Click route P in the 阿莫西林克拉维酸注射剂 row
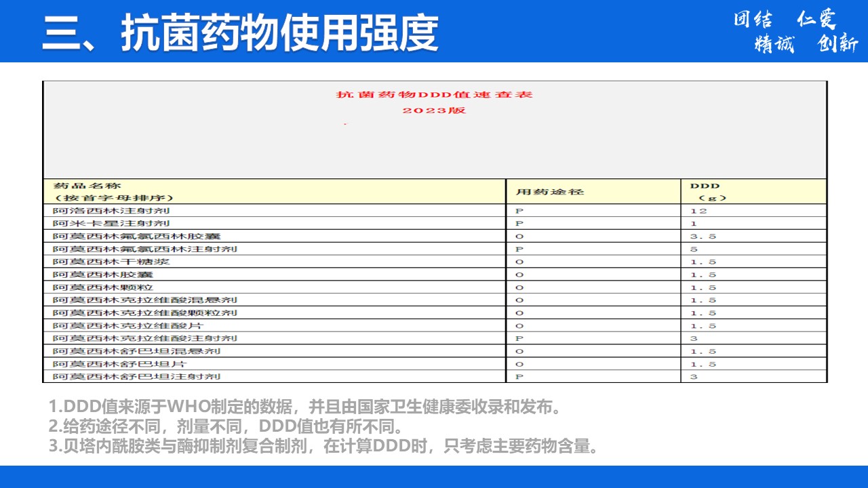 (520, 338)
